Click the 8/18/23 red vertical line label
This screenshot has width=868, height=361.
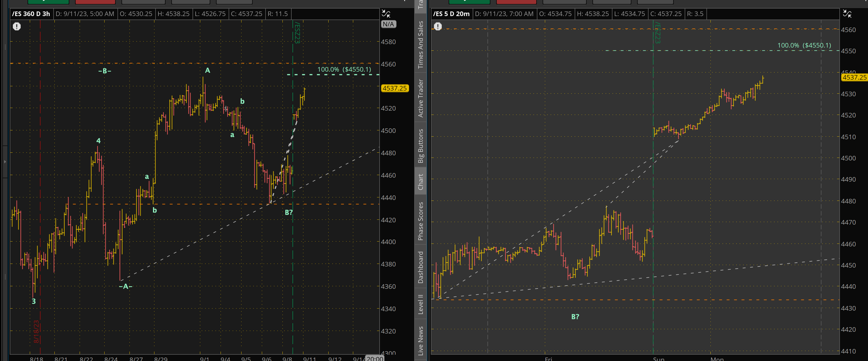[x=36, y=332]
